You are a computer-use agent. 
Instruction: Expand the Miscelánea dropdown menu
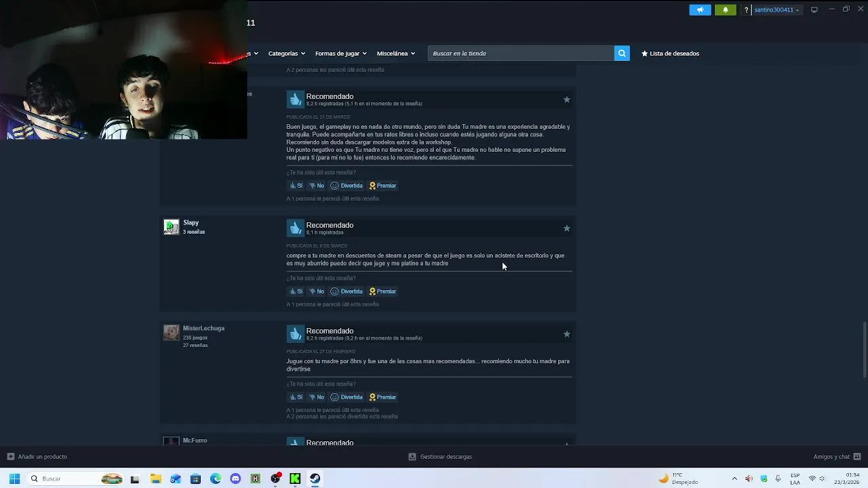[396, 54]
